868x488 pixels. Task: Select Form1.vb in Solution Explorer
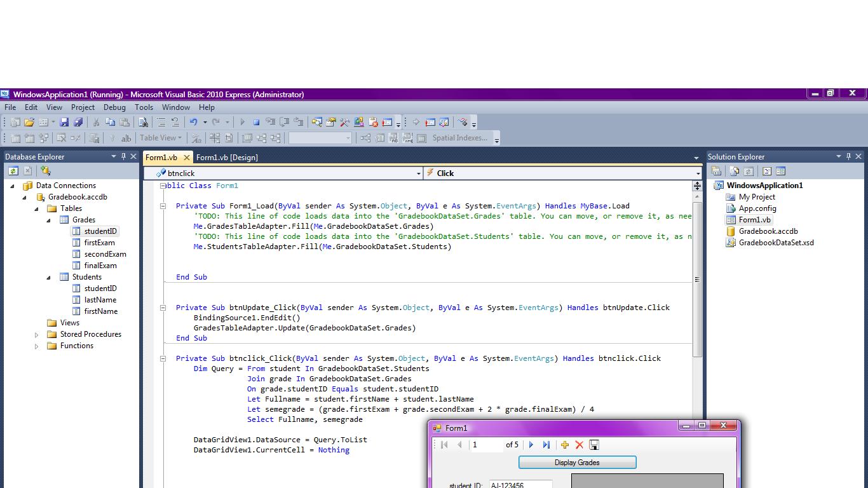click(x=754, y=220)
